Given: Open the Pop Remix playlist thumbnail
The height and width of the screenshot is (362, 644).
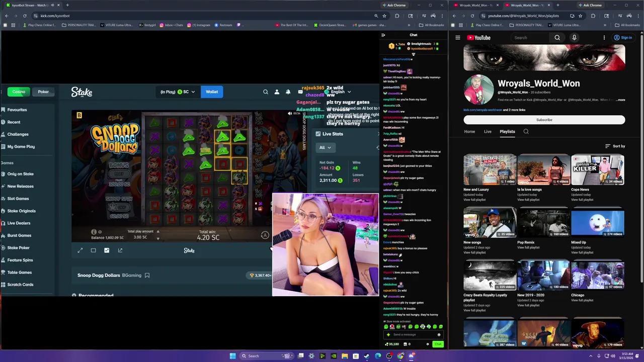Looking at the screenshot, I should [543, 223].
